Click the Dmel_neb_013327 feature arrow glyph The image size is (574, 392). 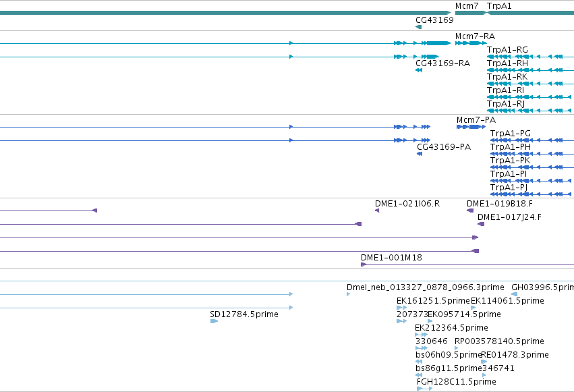pos(349,294)
